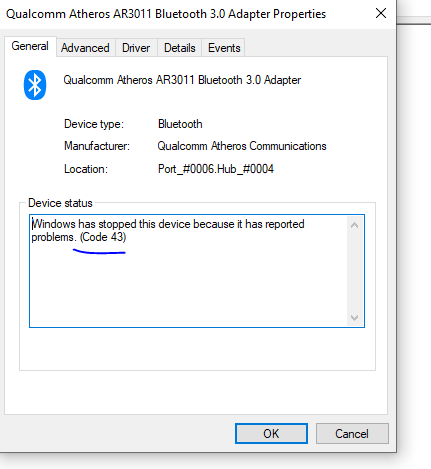Image resolution: width=431 pixels, height=469 pixels.
Task: Click the Port_#0006.Hub_#0004 location value
Action: (x=216, y=169)
